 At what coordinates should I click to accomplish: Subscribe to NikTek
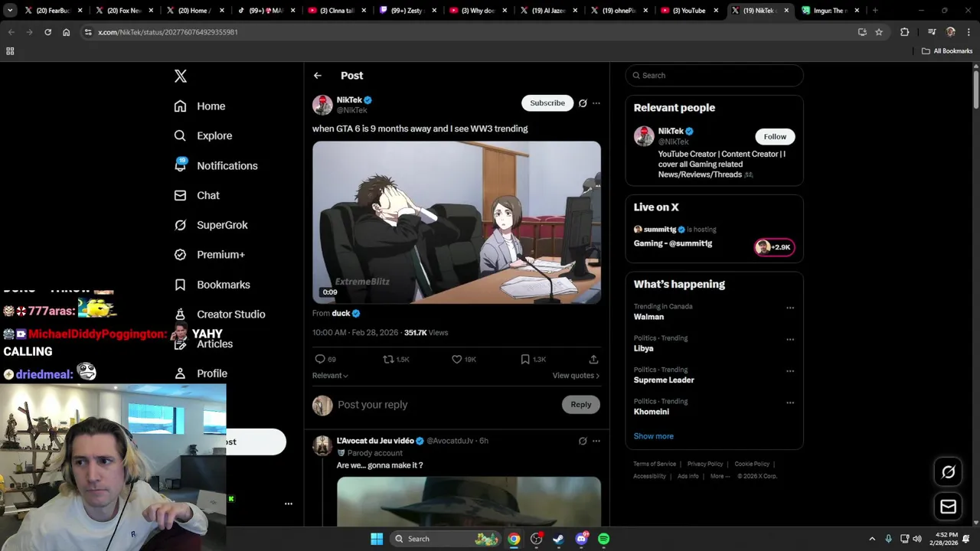(x=547, y=103)
